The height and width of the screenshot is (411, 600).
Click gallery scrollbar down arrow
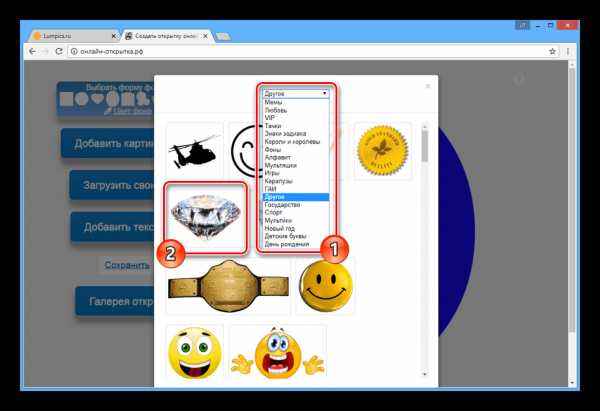425,374
